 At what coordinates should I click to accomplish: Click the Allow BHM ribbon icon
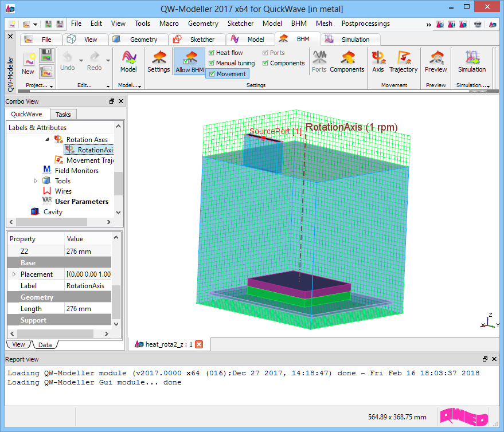point(189,62)
